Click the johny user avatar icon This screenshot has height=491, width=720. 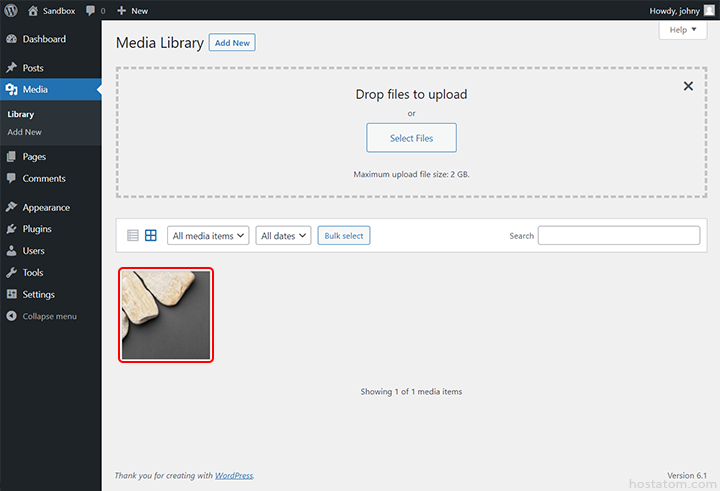pyautogui.click(x=709, y=10)
